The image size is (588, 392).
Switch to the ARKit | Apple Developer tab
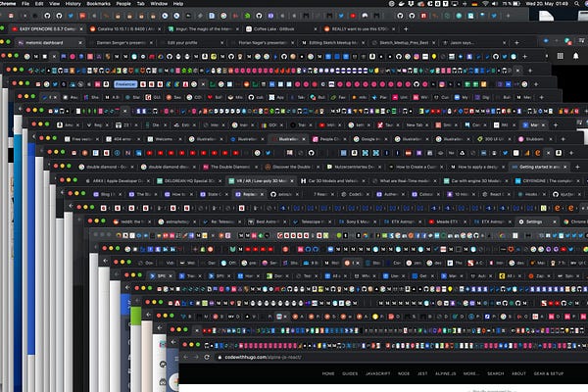(118, 180)
